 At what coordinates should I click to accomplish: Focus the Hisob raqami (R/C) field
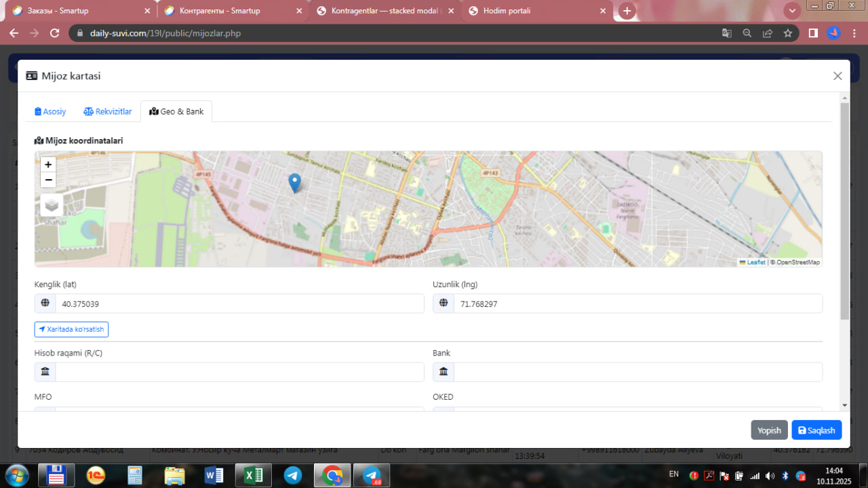pos(239,372)
